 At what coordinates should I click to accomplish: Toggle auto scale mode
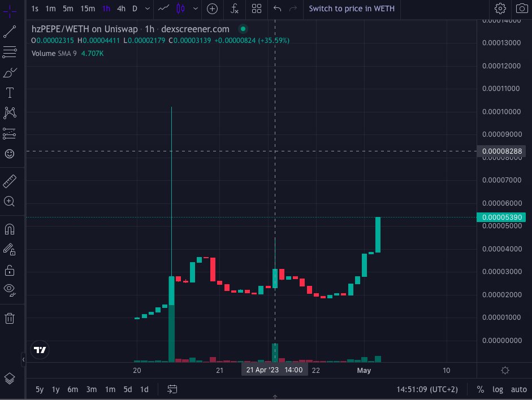click(519, 389)
